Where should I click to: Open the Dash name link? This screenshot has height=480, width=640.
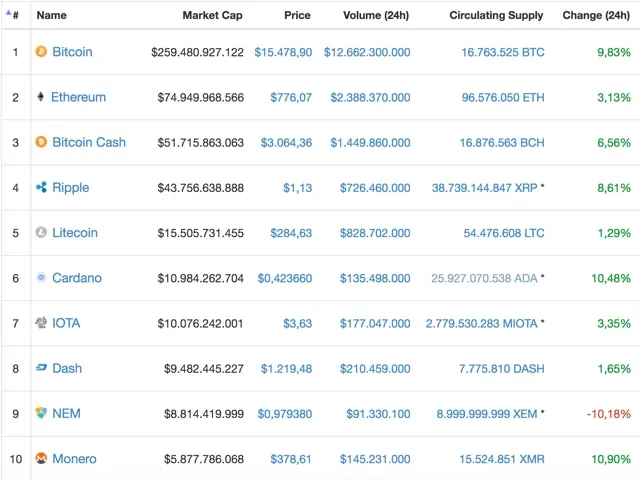(67, 368)
